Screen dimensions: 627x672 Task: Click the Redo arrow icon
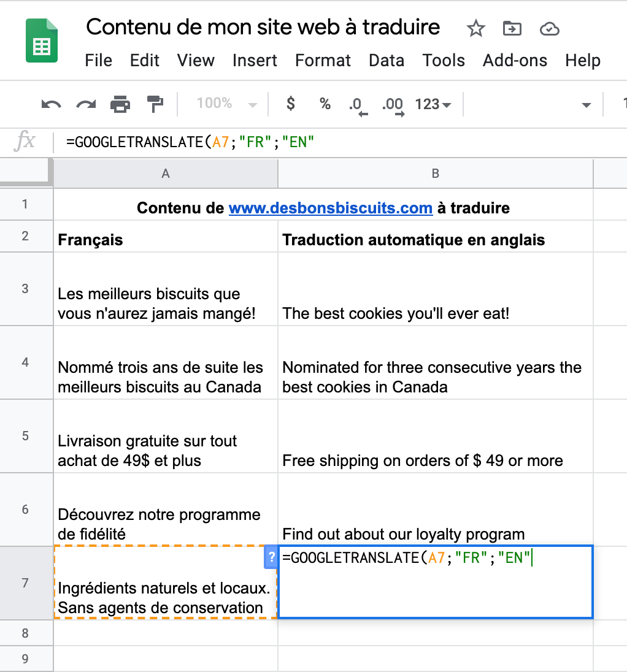86,104
